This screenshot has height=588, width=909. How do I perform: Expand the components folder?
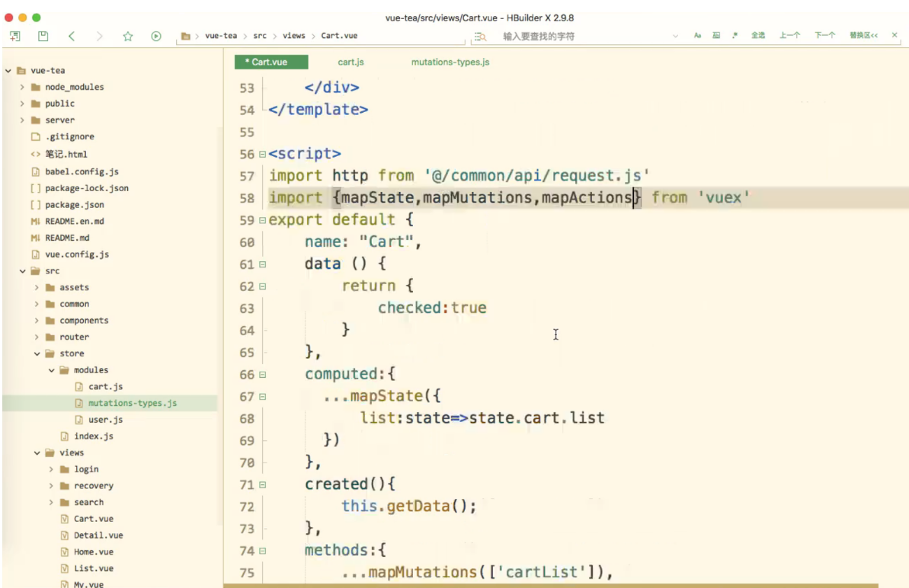pos(37,321)
